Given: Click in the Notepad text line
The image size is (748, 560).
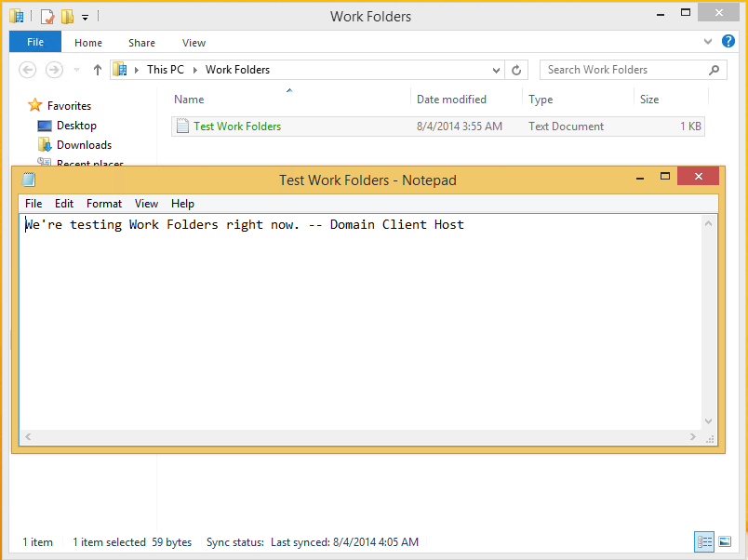Looking at the screenshot, I should coord(245,225).
